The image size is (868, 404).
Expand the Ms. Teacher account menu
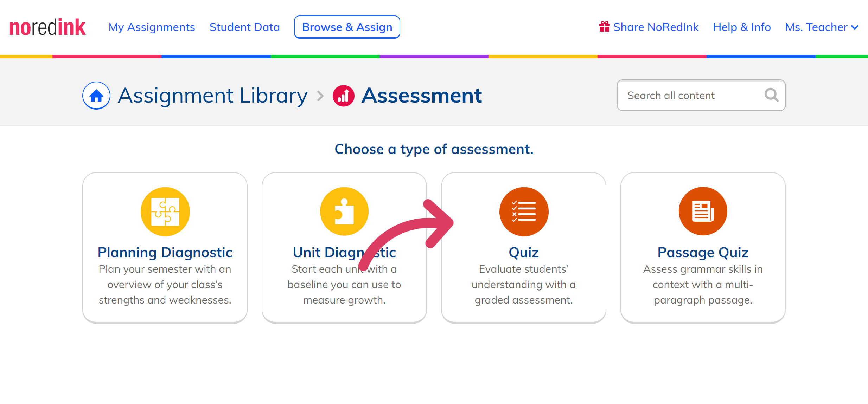coord(822,27)
